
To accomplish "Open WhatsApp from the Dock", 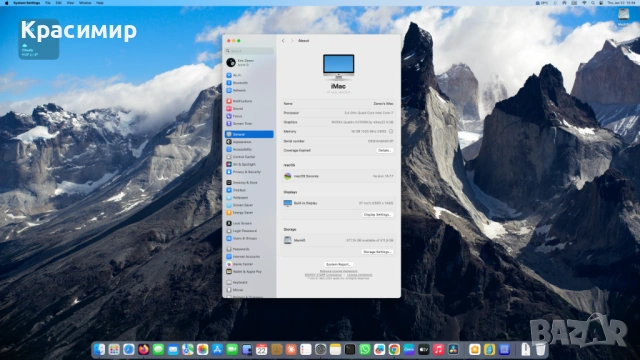I will (364, 349).
